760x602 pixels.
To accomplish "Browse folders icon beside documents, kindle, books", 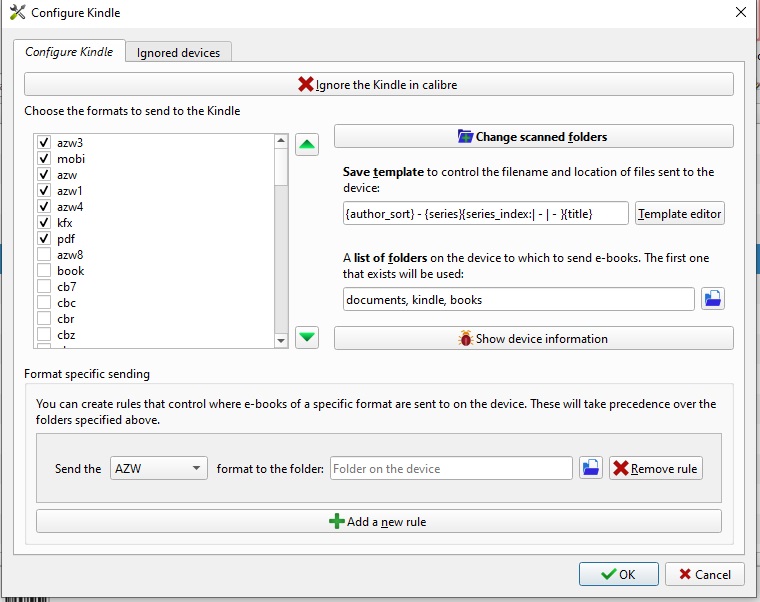I will [712, 299].
